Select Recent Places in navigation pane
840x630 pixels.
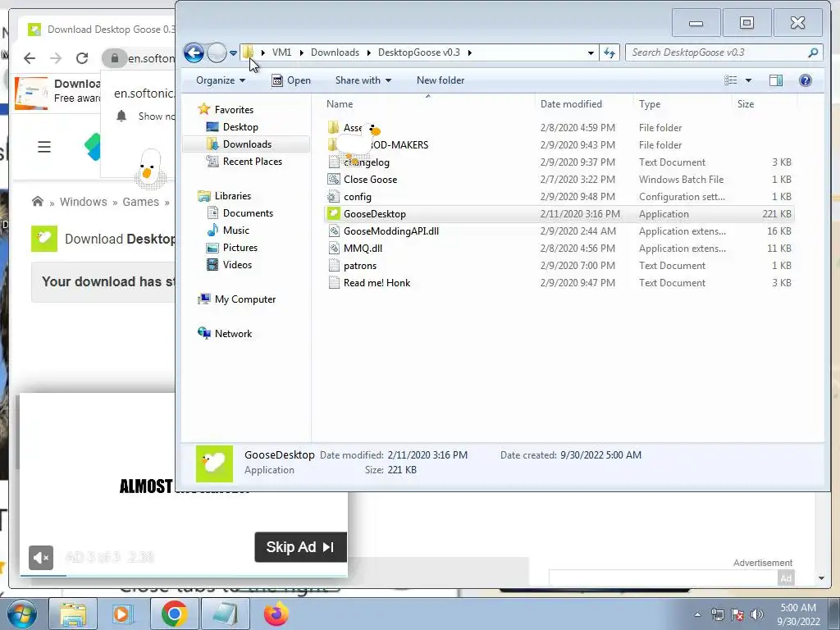point(253,162)
